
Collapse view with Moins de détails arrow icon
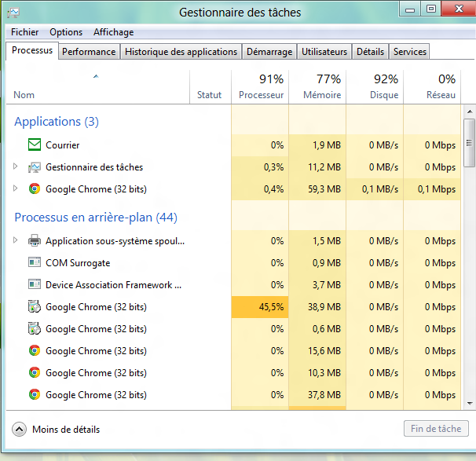click(19, 430)
